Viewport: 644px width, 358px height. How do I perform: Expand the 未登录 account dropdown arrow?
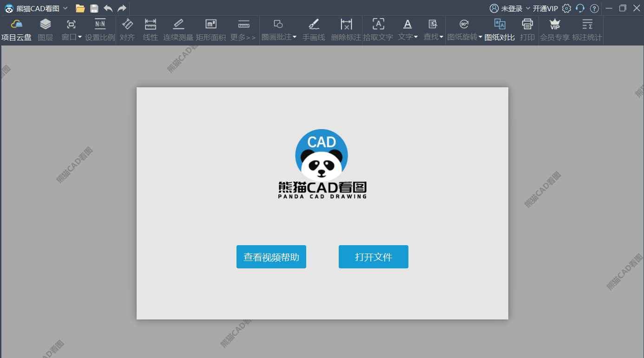528,8
